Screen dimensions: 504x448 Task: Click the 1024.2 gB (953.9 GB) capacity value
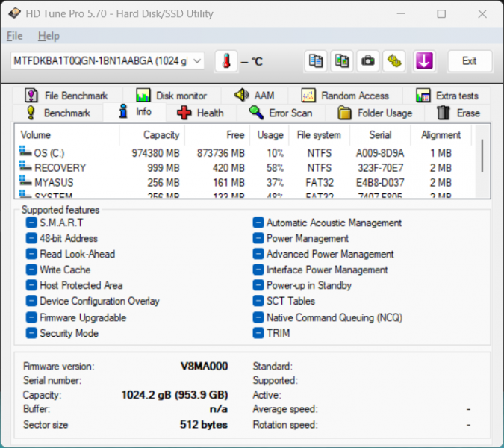point(175,394)
